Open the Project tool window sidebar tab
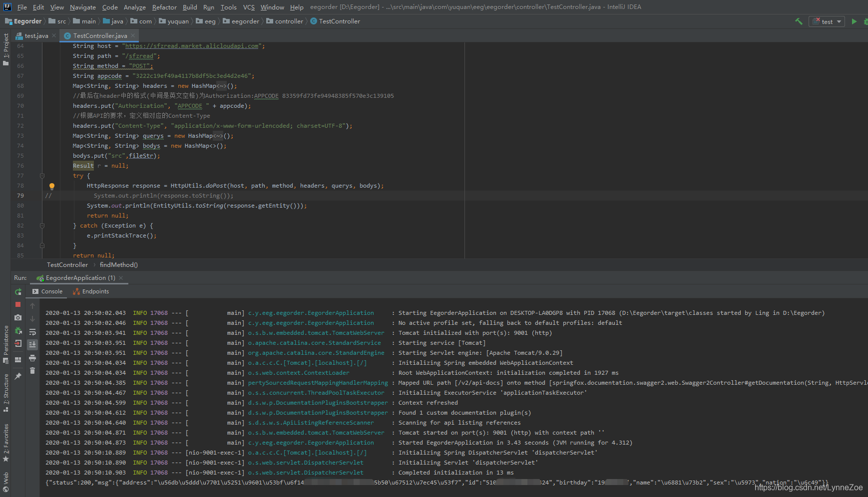Screen dimensions: 868x497 point(5,49)
